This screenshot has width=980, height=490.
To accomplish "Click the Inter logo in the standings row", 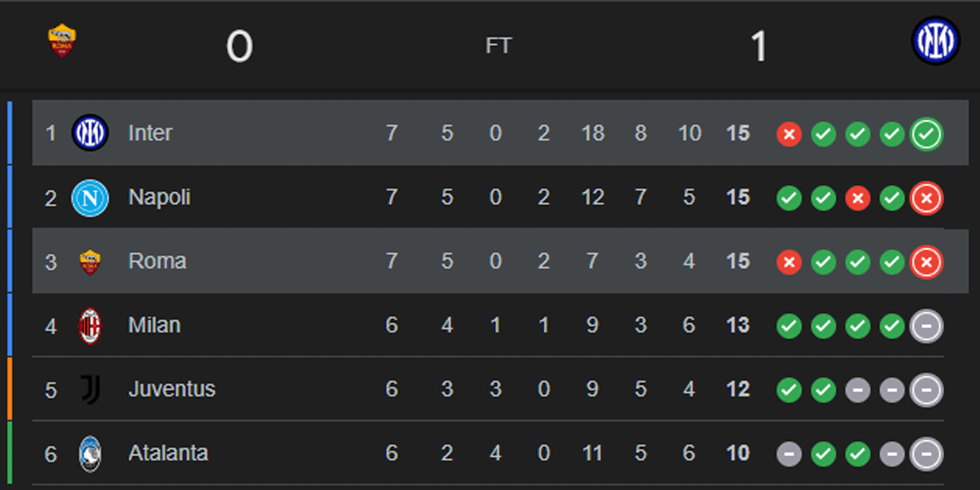I will coord(90,133).
